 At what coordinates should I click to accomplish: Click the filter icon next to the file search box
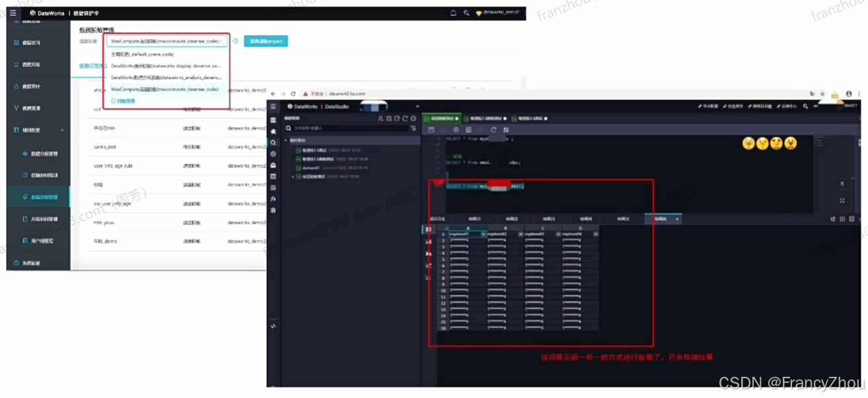point(414,128)
